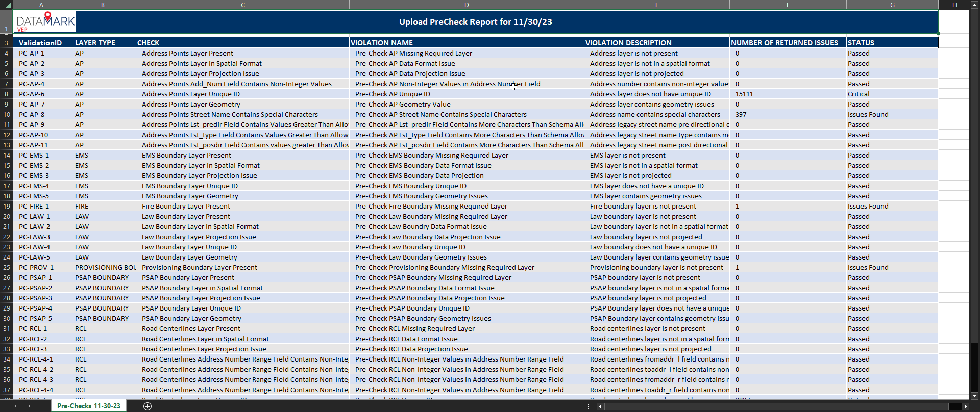
Task: Click the vertical scrollbar down arrow
Action: [x=974, y=396]
